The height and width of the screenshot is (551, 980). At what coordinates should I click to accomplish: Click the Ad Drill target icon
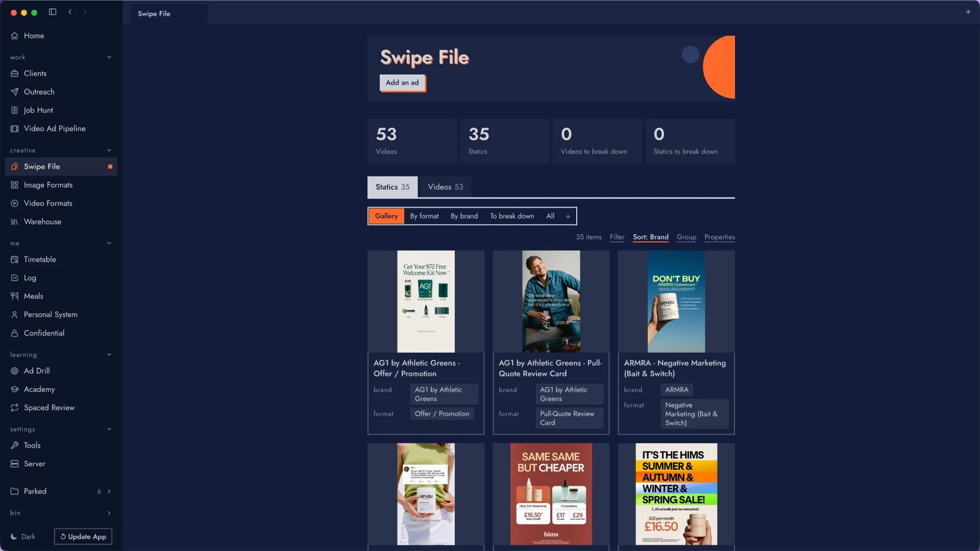[x=15, y=371]
